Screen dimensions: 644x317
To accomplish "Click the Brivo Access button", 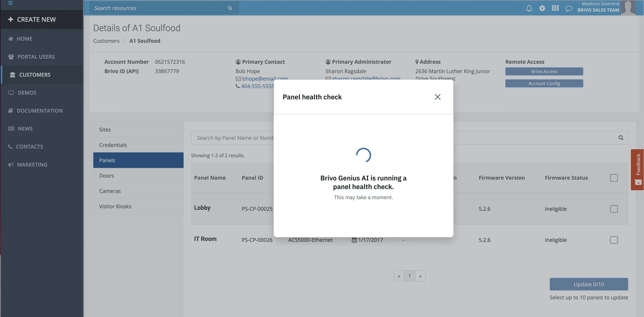I will point(544,71).
